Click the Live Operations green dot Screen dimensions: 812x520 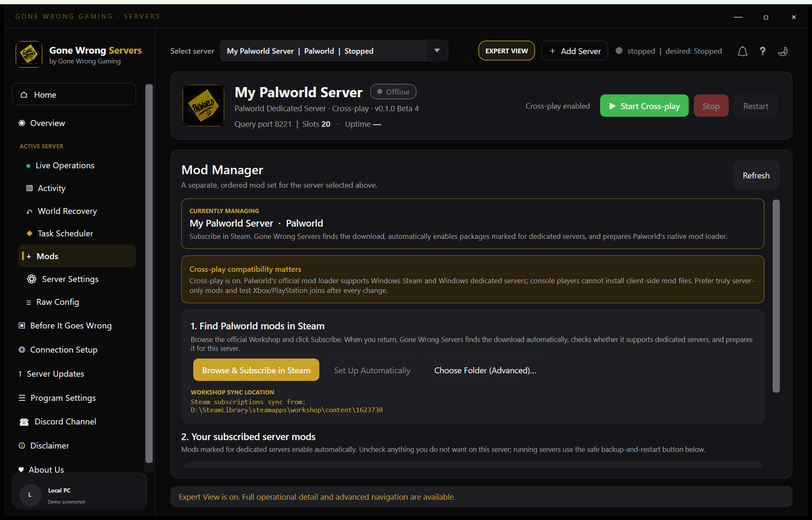[x=28, y=166]
